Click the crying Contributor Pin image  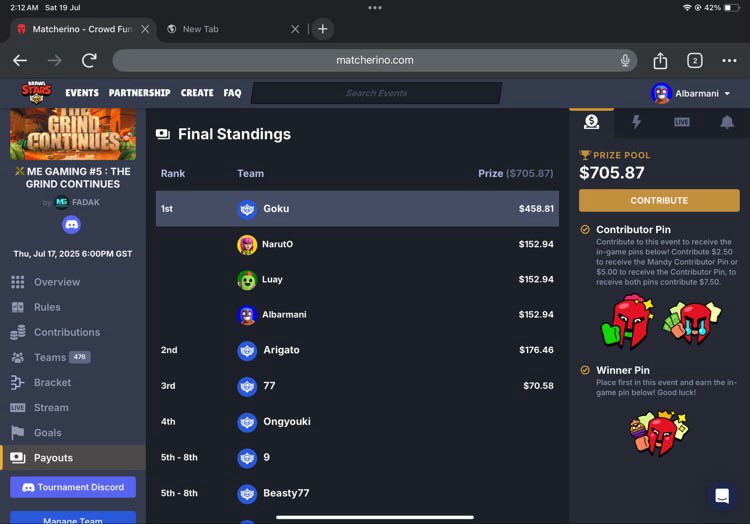692,322
